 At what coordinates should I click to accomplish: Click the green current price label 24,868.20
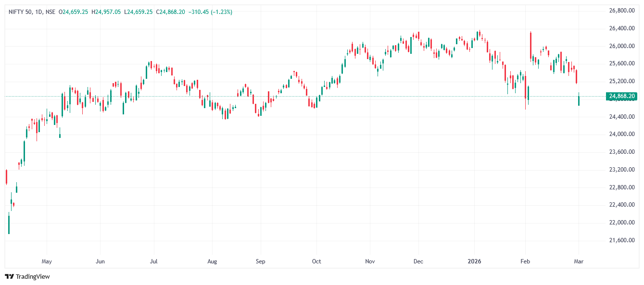point(622,96)
